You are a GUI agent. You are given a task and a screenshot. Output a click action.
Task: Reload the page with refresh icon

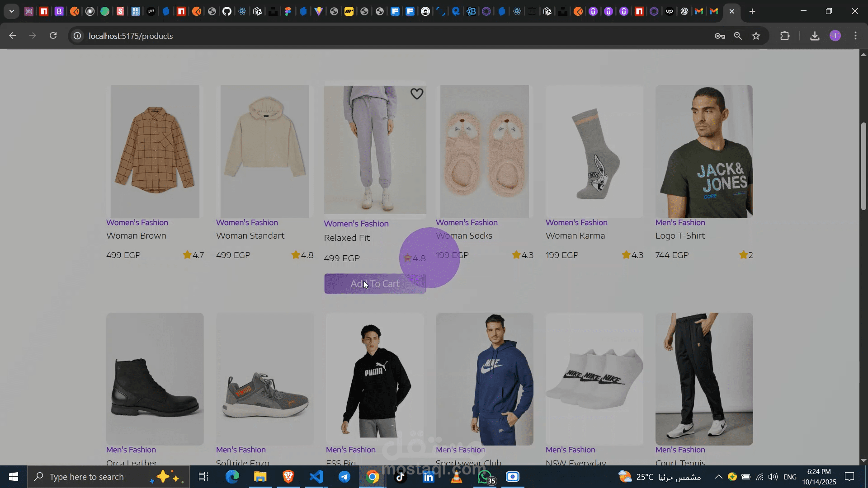[x=53, y=36]
